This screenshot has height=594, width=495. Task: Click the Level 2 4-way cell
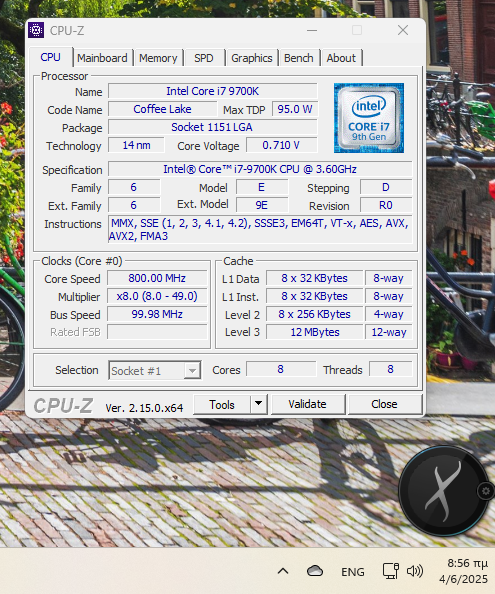(x=389, y=314)
